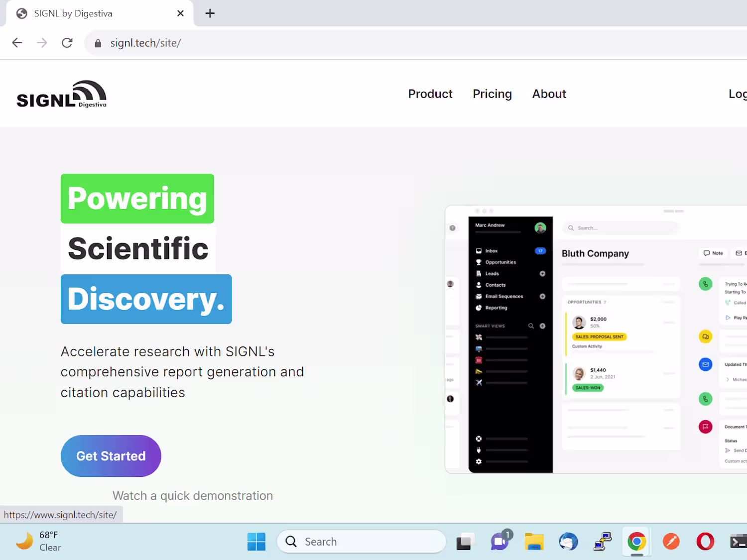Screen dimensions: 747x560
Task: Close the SIGNL by Digestiva tab
Action: (180, 13)
